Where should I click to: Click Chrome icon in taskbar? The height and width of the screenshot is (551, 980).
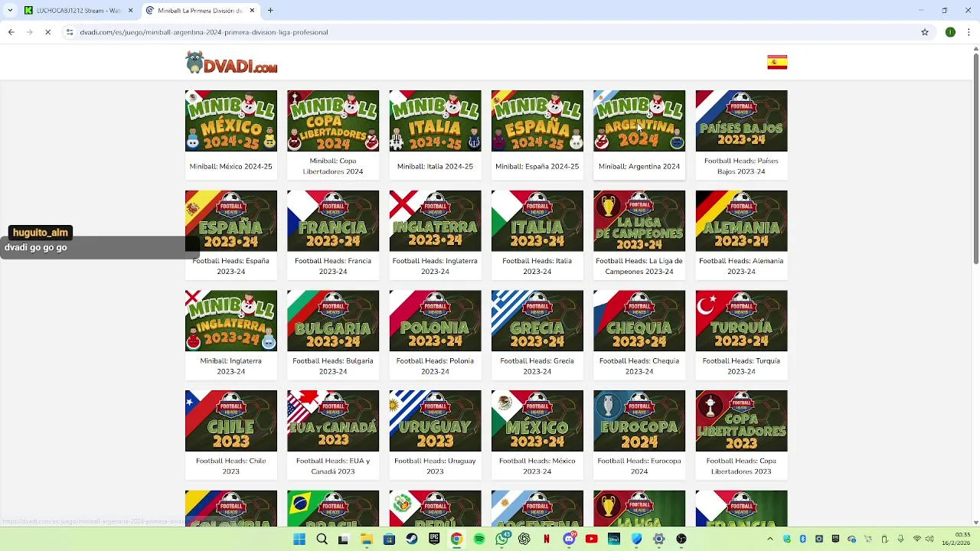pyautogui.click(x=456, y=539)
